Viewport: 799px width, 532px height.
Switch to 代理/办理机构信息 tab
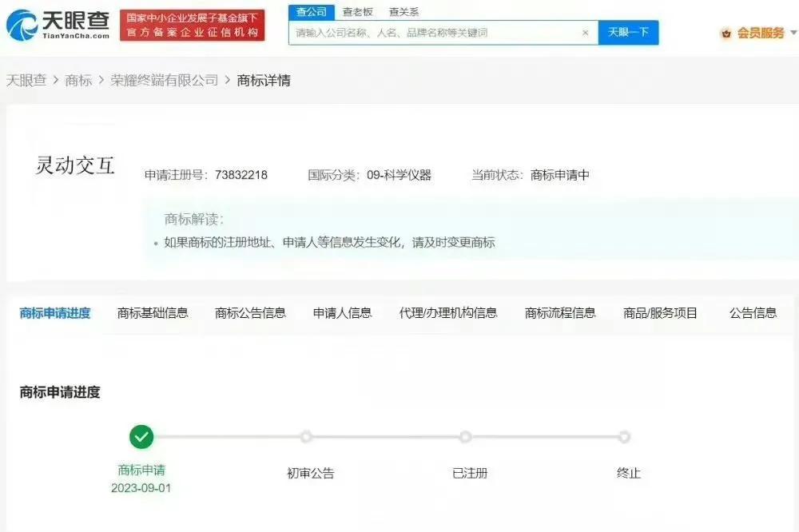point(448,313)
